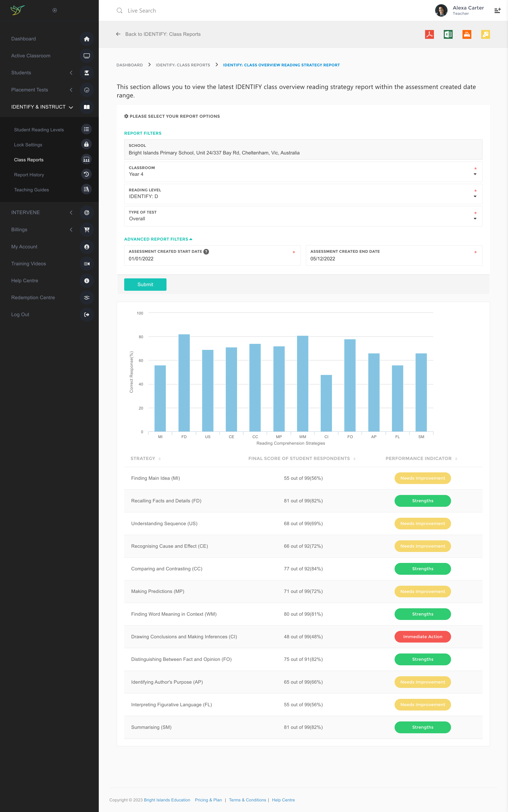
Task: Export report as PDF
Action: (x=429, y=34)
